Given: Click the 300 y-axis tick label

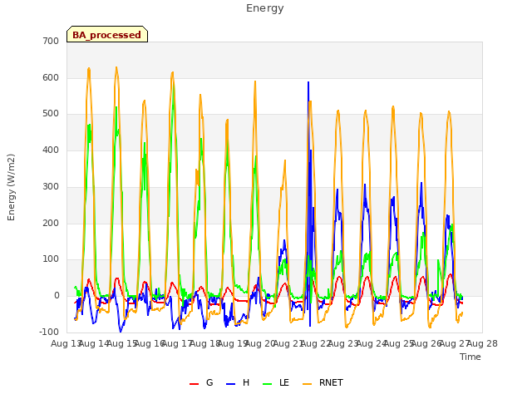Looking at the screenshot, I should coord(51,186).
